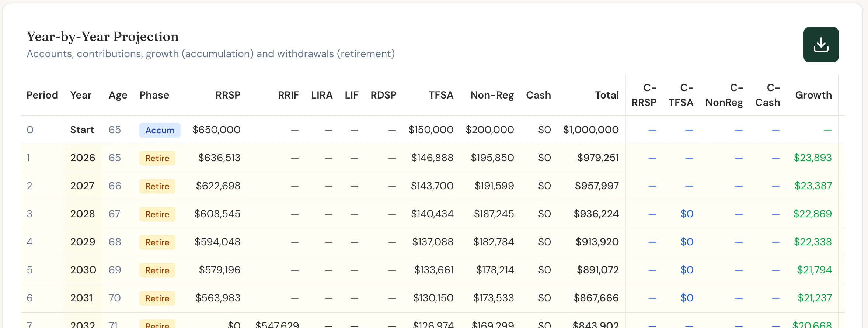This screenshot has height=328, width=868.
Task: Click the LIF column header
Action: coord(352,95)
